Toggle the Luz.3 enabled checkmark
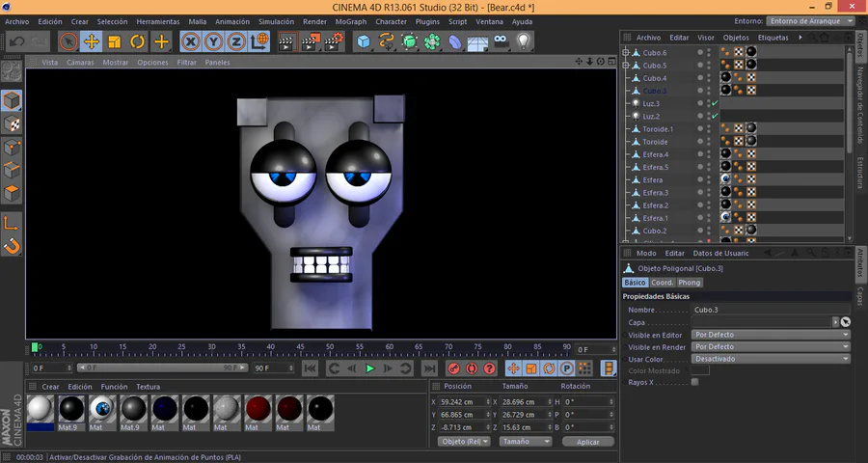 click(714, 103)
